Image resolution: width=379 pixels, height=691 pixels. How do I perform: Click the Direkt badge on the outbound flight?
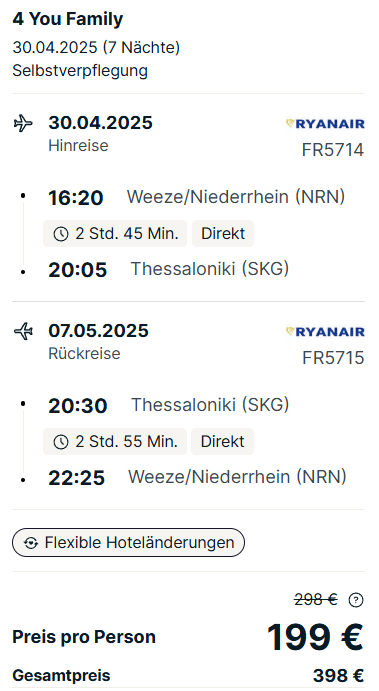tap(223, 234)
